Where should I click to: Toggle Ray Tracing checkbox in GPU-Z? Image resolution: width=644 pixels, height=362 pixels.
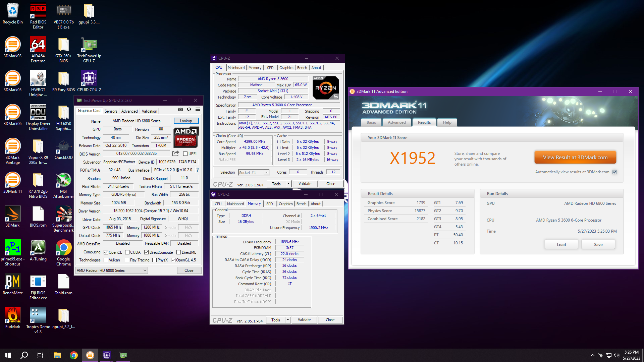tap(127, 260)
